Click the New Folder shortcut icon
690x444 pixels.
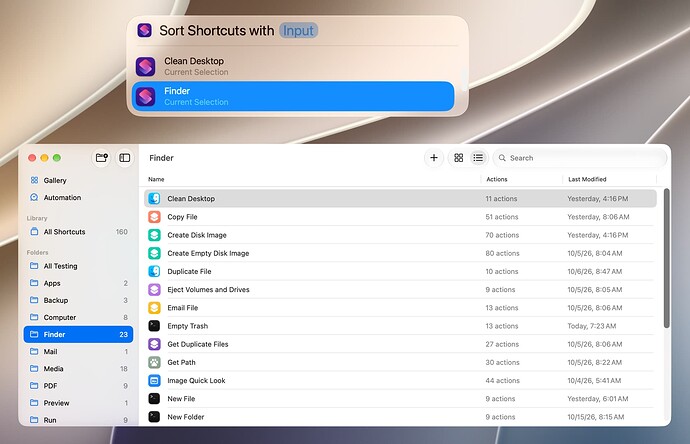click(x=154, y=417)
